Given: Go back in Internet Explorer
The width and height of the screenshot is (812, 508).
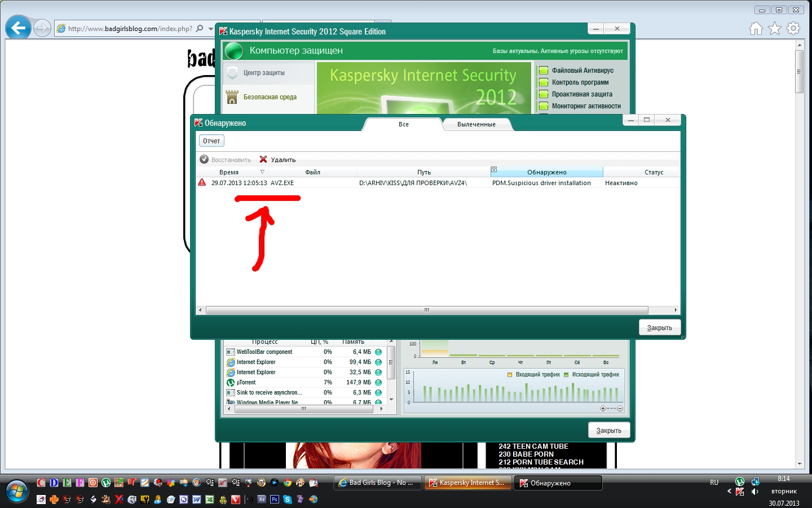Looking at the screenshot, I should point(19,28).
